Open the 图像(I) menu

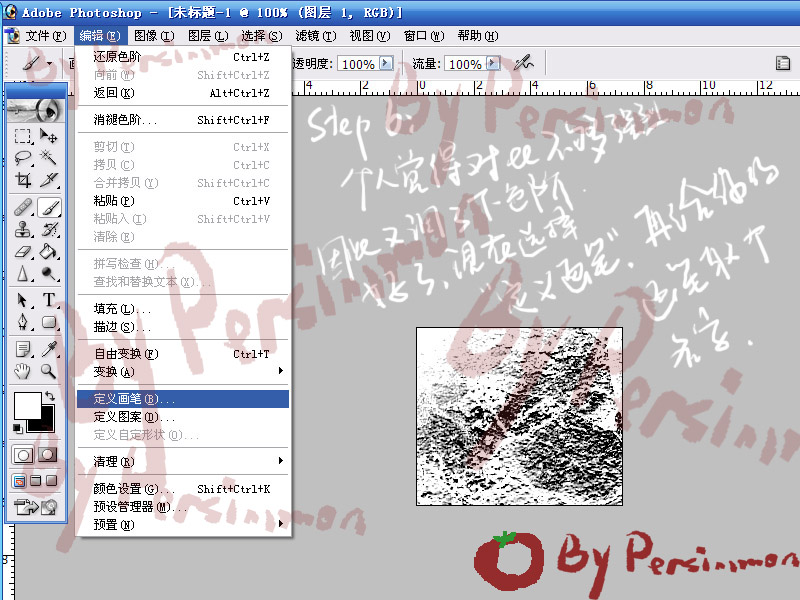pos(154,36)
